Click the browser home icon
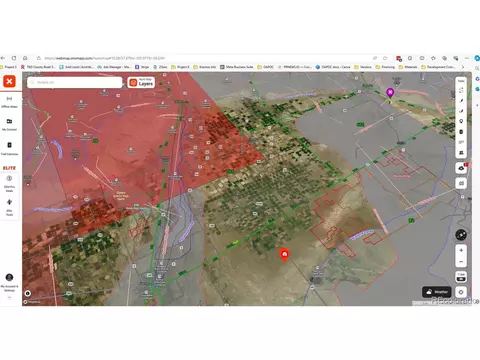This screenshot has width=480, height=360. (x=25, y=58)
